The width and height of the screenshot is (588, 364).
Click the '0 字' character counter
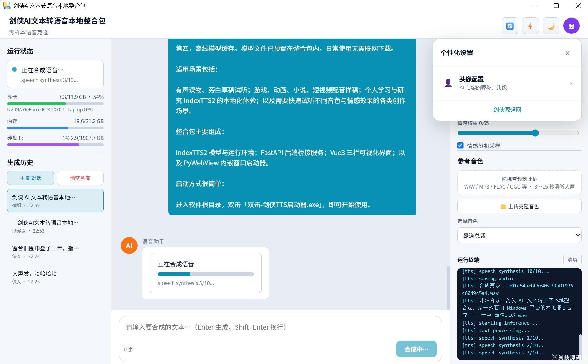[128, 349]
